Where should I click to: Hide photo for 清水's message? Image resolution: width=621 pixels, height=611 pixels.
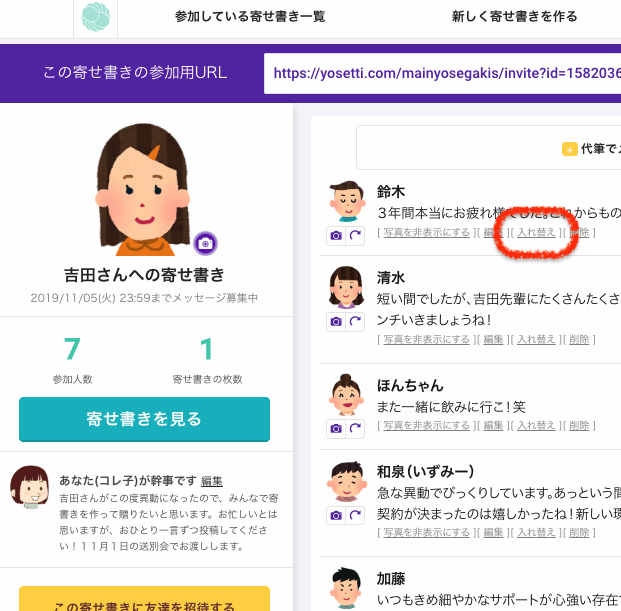pos(426,339)
